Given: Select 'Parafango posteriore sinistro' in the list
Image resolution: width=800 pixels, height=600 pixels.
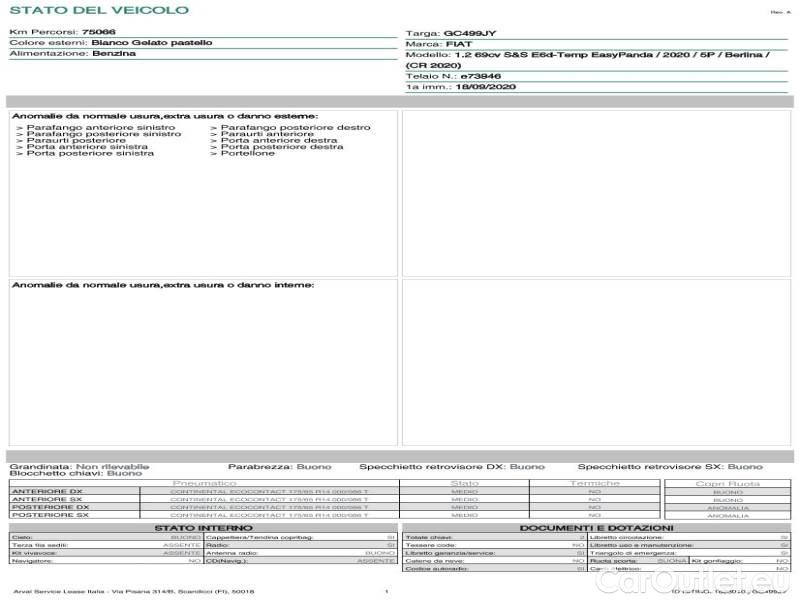Looking at the screenshot, I should [x=104, y=134].
